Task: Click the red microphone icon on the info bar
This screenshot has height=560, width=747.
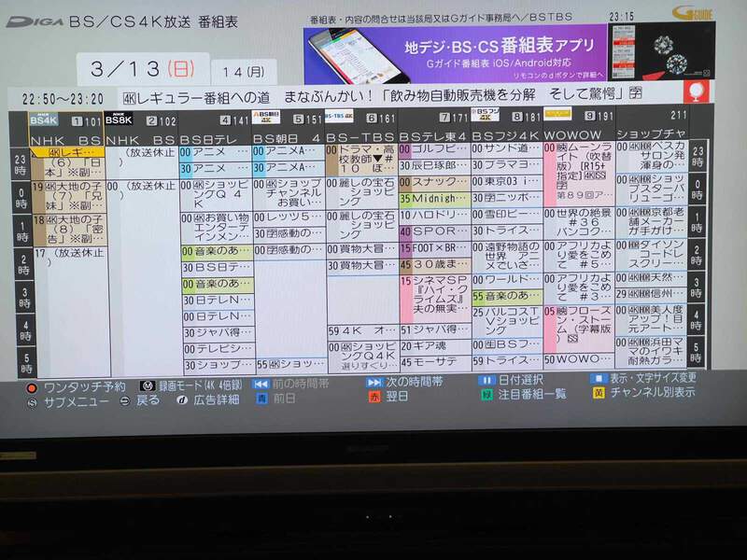Action: point(696,91)
